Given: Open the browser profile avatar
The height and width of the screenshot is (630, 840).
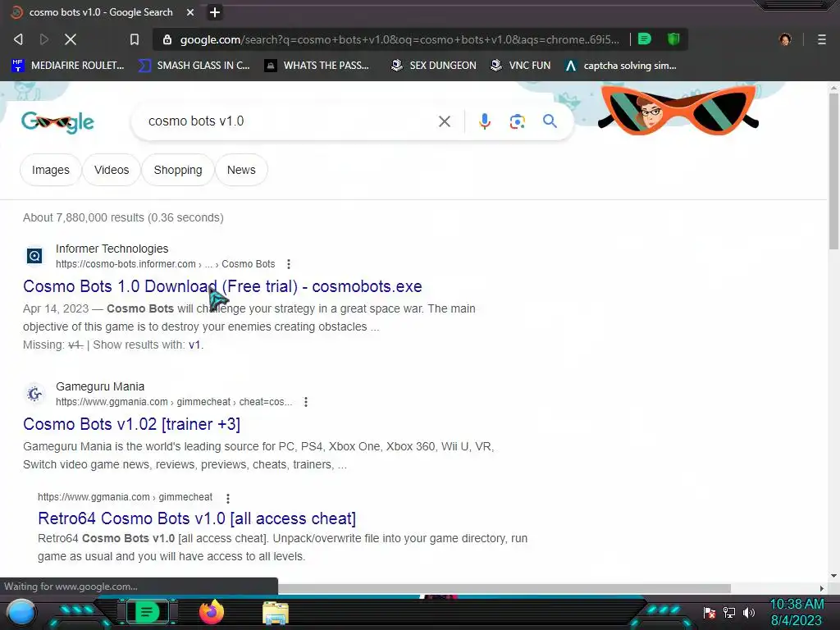Looking at the screenshot, I should [x=785, y=39].
